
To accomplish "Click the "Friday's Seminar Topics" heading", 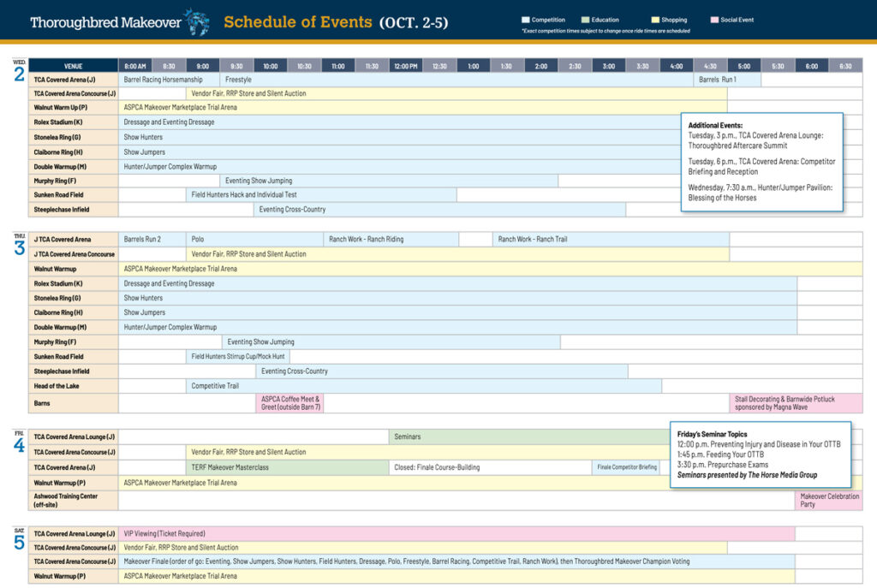I will tap(712, 434).
